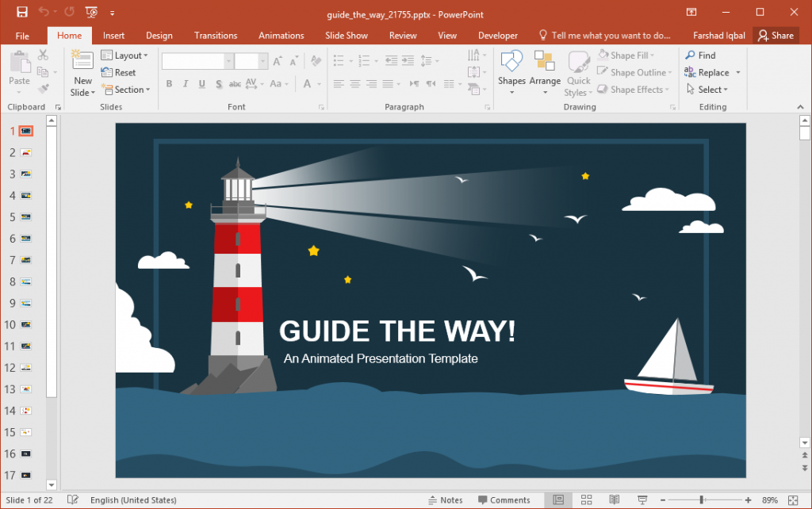Select the Format Painter icon
The width and height of the screenshot is (812, 509).
coord(44,89)
